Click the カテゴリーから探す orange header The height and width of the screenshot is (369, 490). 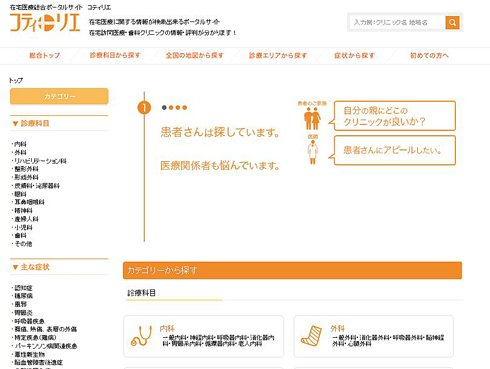coord(292,270)
